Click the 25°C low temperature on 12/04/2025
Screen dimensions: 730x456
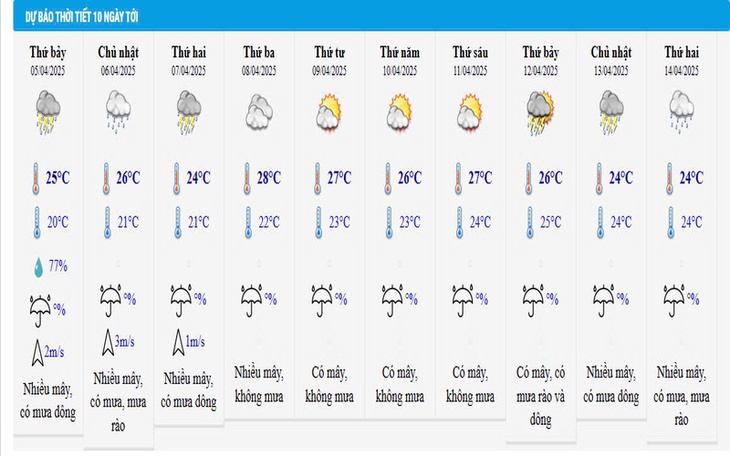(x=551, y=222)
